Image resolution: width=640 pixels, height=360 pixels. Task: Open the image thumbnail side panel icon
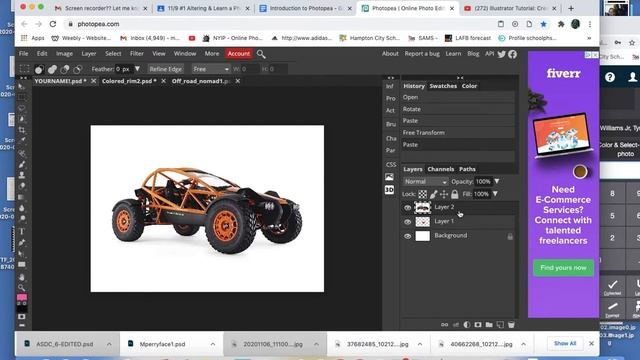(389, 177)
